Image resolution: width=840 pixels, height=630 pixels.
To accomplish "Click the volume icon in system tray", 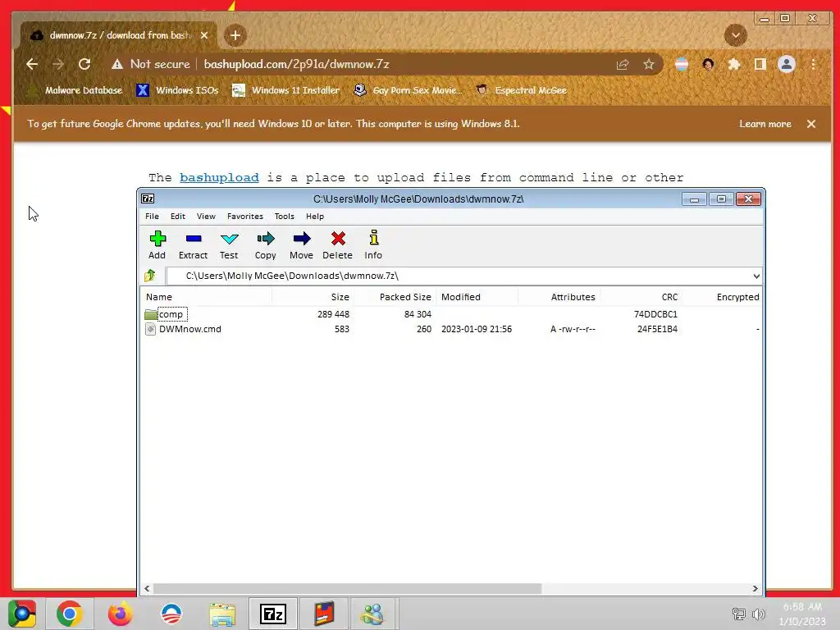I will pos(758,614).
